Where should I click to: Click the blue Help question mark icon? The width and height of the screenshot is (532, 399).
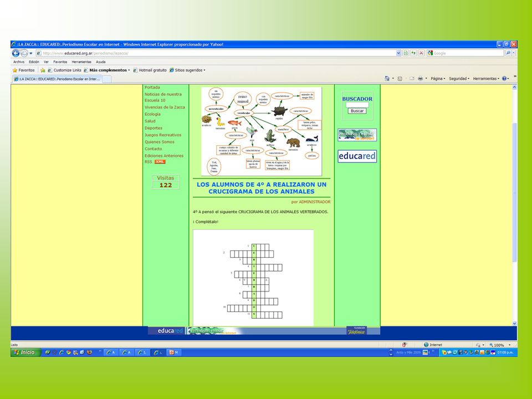pyautogui.click(x=504, y=79)
